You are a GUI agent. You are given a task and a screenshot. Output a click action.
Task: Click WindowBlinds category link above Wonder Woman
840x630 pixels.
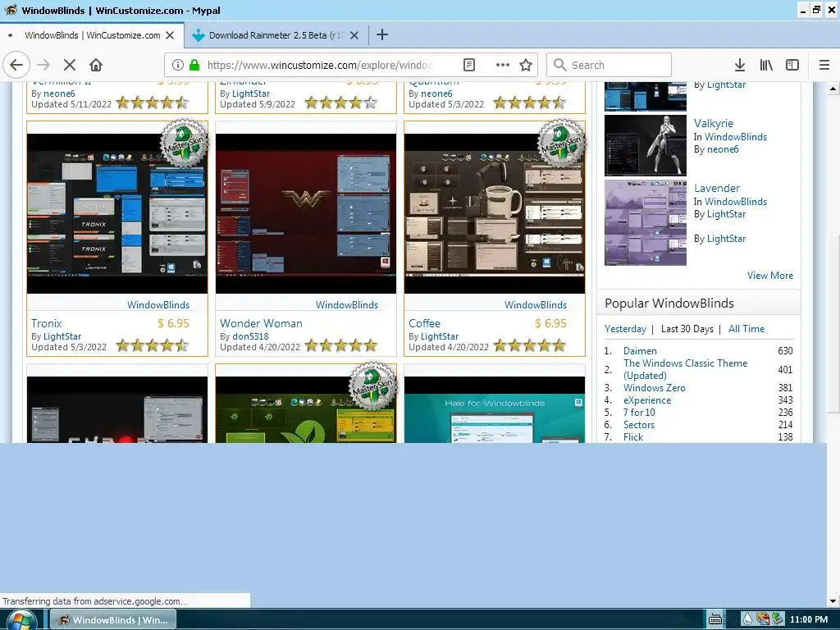click(x=347, y=305)
